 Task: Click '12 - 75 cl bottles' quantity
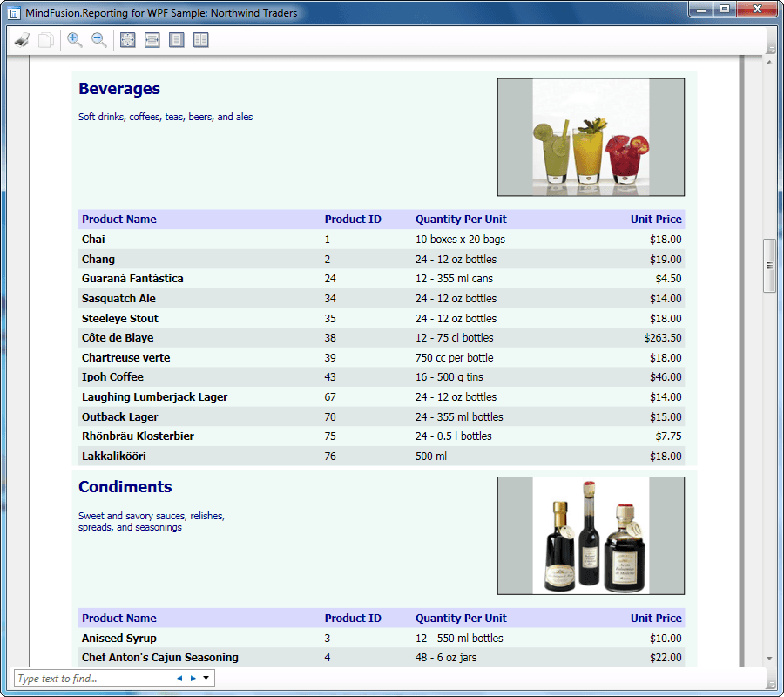(455, 338)
